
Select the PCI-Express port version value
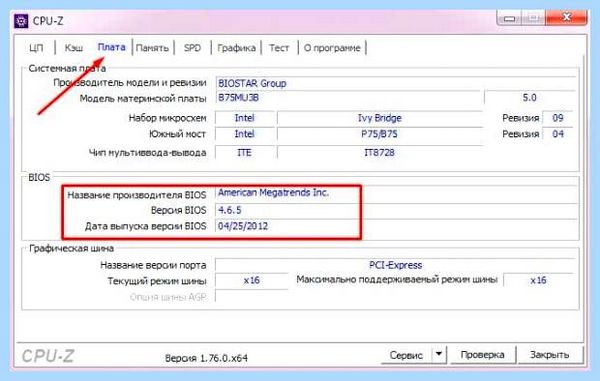395,265
